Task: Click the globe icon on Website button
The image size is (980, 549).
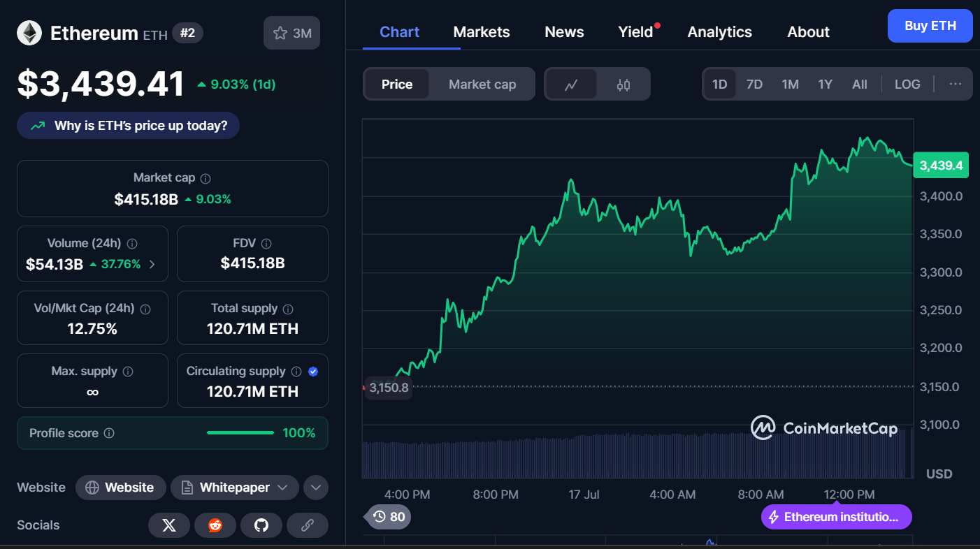Action: tap(92, 488)
